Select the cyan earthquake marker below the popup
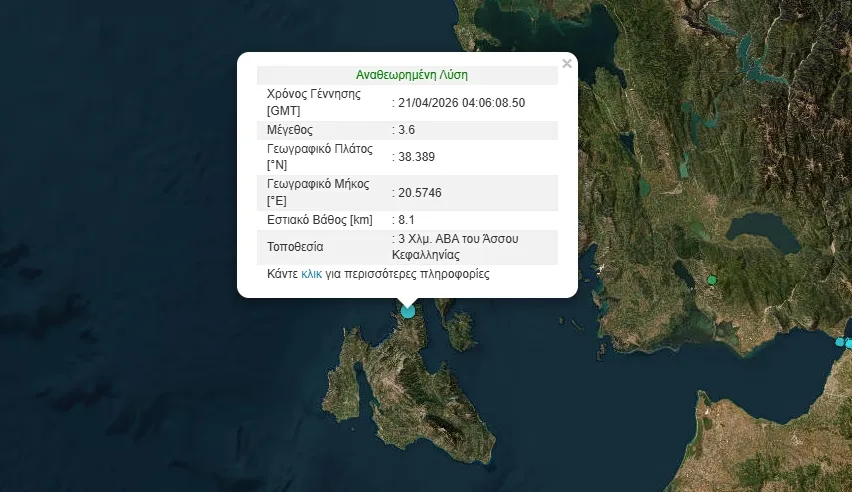The height and width of the screenshot is (492, 852). pos(408,310)
